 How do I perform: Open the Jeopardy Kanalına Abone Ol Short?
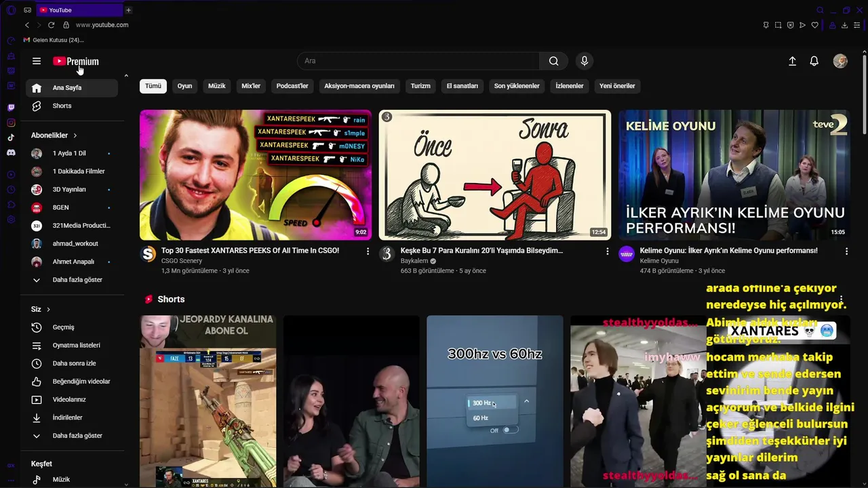click(x=208, y=401)
